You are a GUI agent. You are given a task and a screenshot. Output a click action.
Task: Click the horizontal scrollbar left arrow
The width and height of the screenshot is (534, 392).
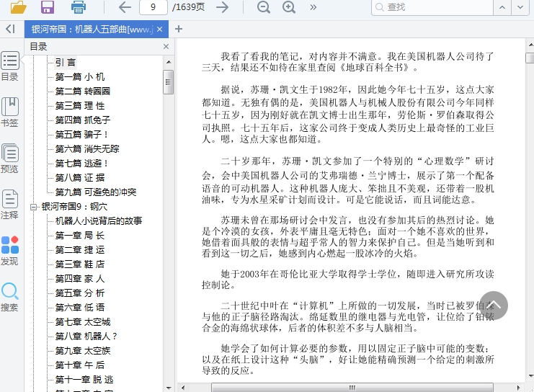click(183, 388)
